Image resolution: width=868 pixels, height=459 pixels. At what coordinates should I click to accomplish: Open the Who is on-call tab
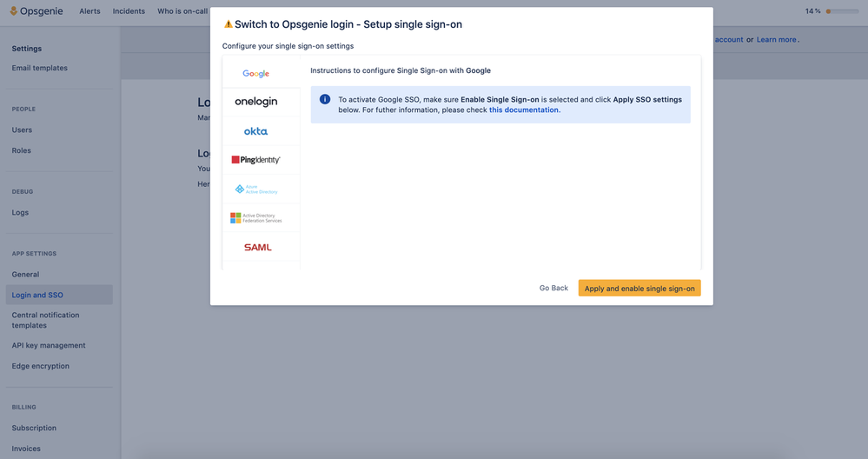pyautogui.click(x=182, y=11)
